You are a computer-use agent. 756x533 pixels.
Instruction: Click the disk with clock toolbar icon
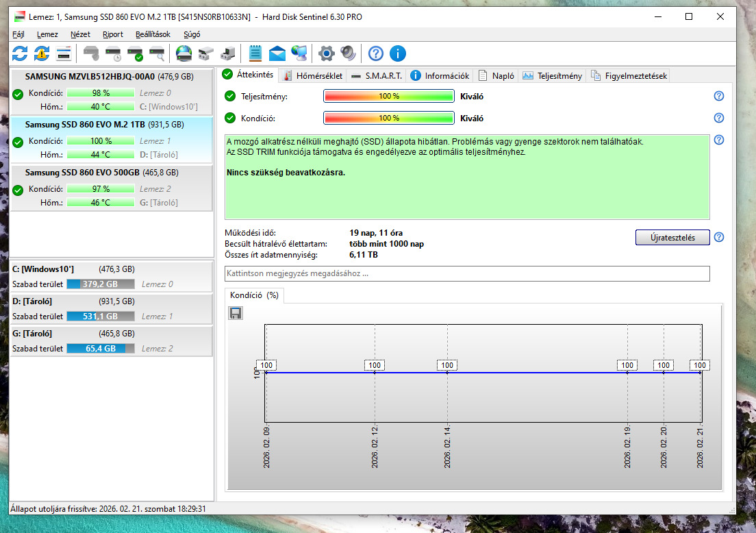tap(113, 53)
